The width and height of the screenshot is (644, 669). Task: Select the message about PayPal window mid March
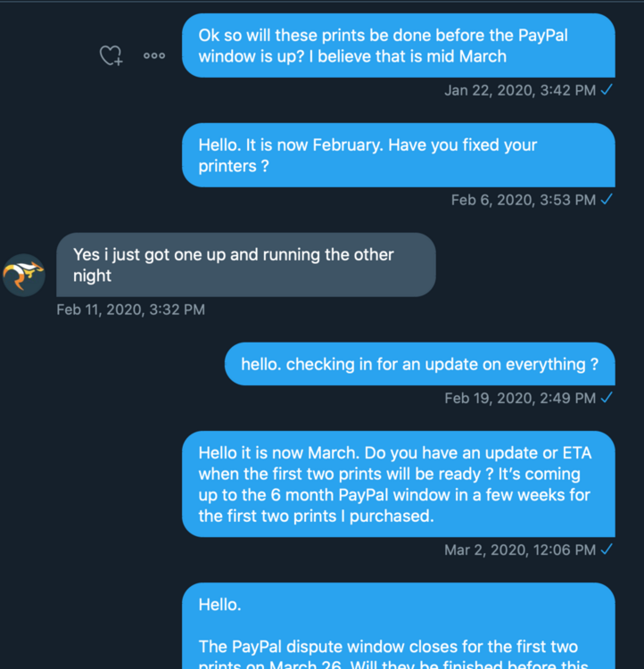point(399,45)
